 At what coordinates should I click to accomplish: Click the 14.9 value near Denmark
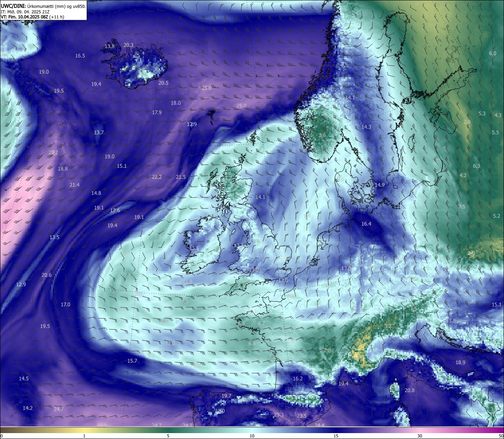(380, 185)
